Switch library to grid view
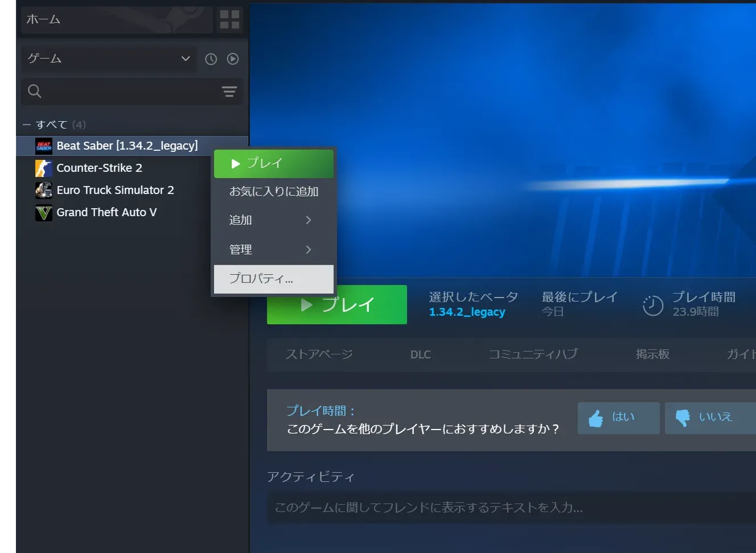This screenshot has width=756, height=553. (x=229, y=19)
